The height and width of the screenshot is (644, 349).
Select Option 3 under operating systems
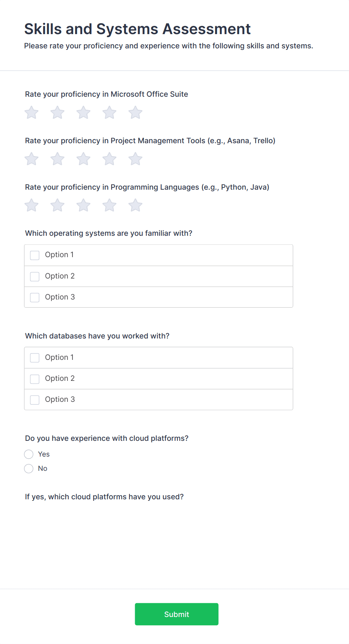click(x=35, y=297)
